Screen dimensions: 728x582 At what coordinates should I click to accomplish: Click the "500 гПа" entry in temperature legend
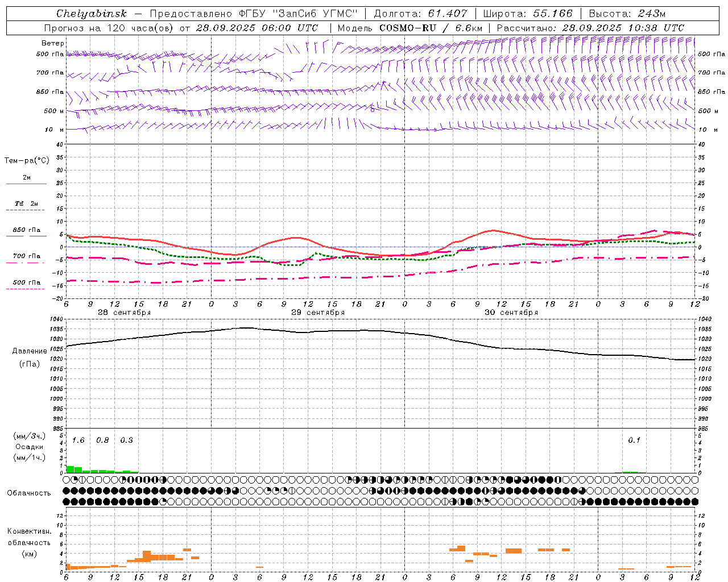27,282
